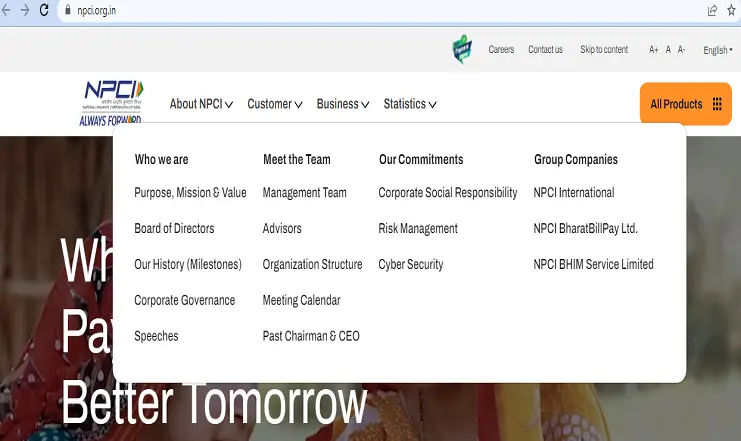Select Past Chairman & CEO
Image resolution: width=741 pixels, height=441 pixels.
click(x=311, y=336)
